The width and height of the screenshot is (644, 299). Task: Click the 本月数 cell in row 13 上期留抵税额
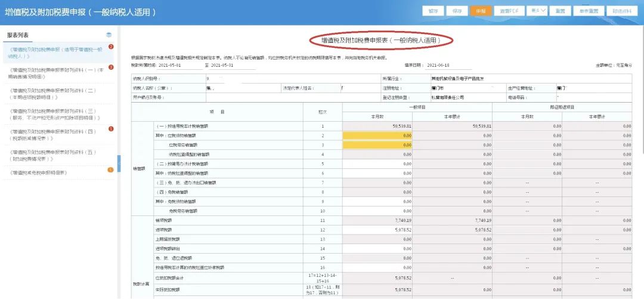(x=377, y=240)
